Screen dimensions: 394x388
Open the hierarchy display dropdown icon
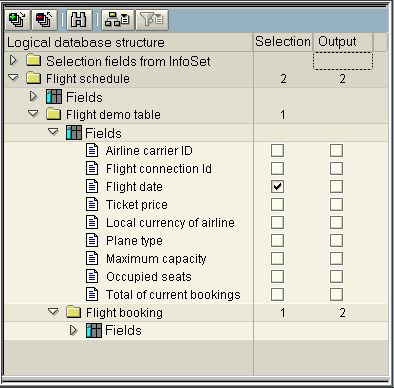(x=118, y=20)
